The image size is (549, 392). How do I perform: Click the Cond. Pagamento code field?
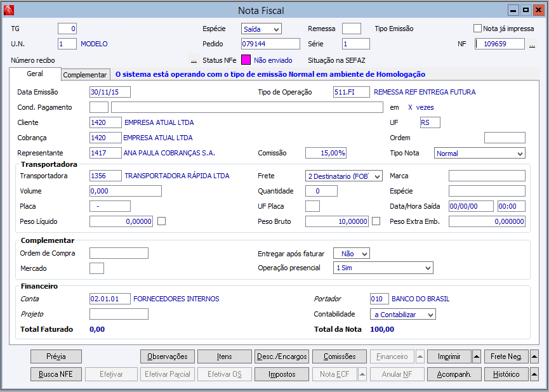pyautogui.click(x=99, y=107)
